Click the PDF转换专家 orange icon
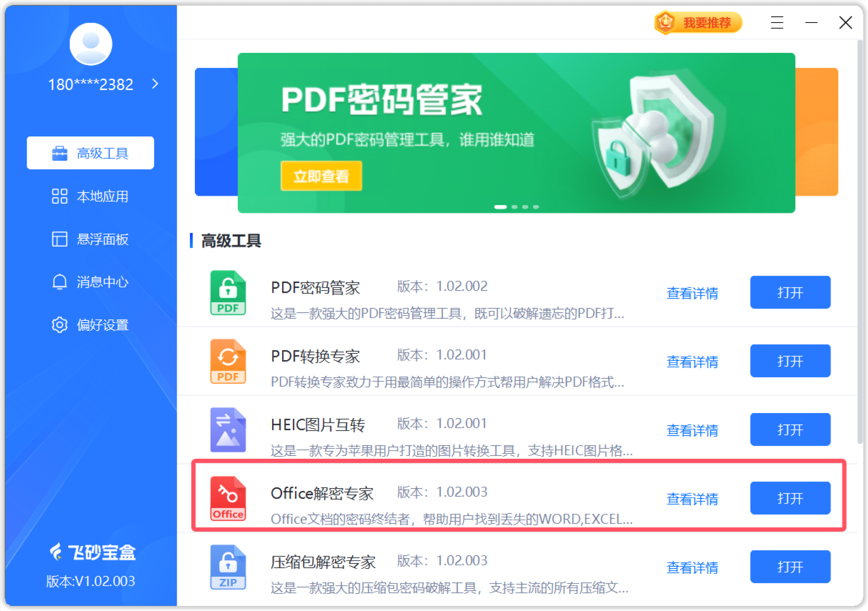 [228, 361]
